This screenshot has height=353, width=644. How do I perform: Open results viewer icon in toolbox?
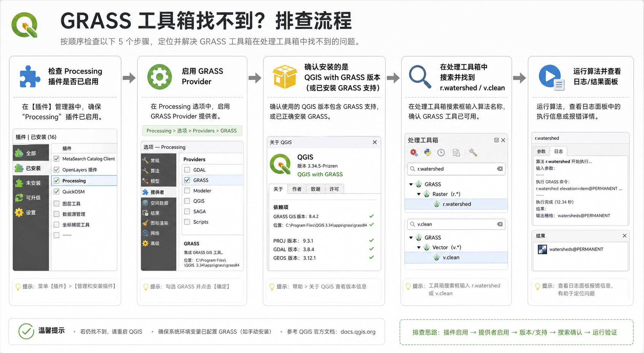coord(456,152)
